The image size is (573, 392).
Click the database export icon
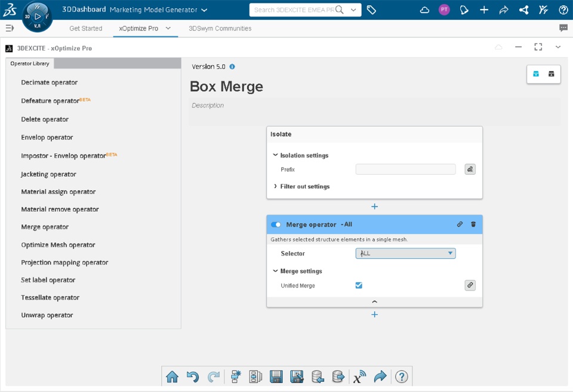click(338, 376)
